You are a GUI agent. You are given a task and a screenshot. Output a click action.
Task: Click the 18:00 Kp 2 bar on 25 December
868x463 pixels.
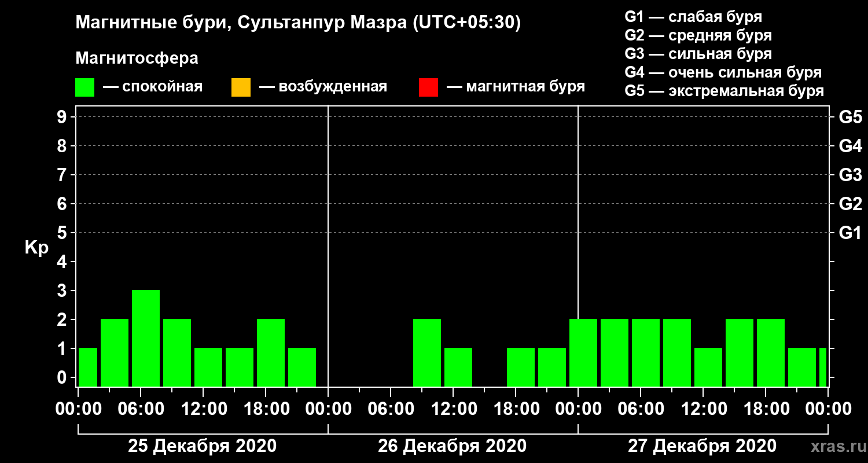(x=271, y=352)
